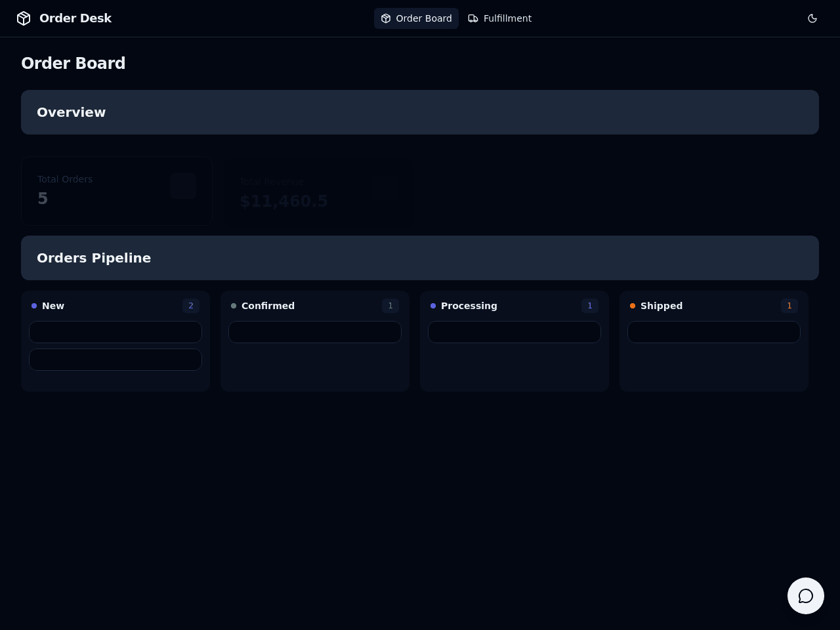The image size is (840, 630).
Task: Toggle dark mode with the moon icon
Action: click(x=812, y=18)
